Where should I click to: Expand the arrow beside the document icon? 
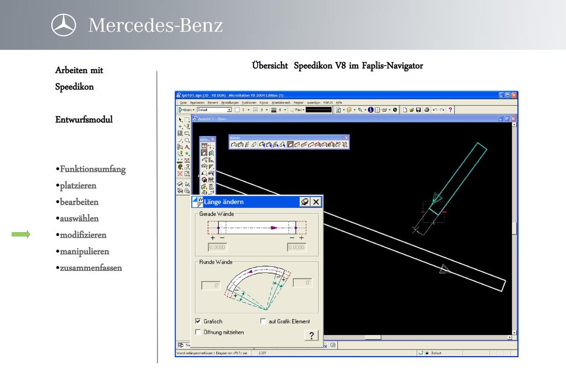[x=344, y=109]
